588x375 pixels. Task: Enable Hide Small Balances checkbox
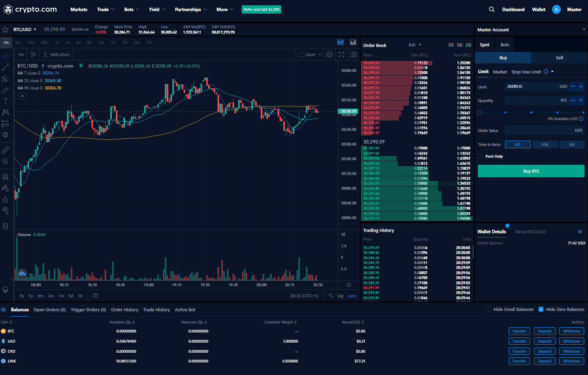pos(488,309)
